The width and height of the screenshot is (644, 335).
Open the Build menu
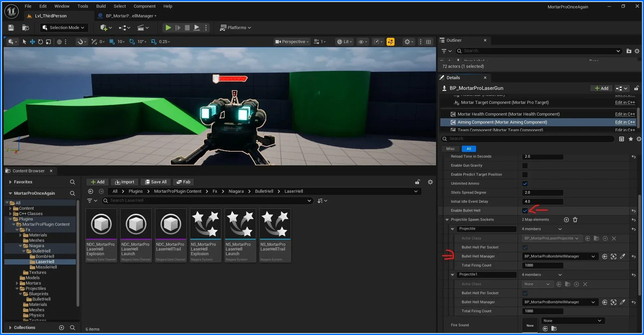pos(101,6)
